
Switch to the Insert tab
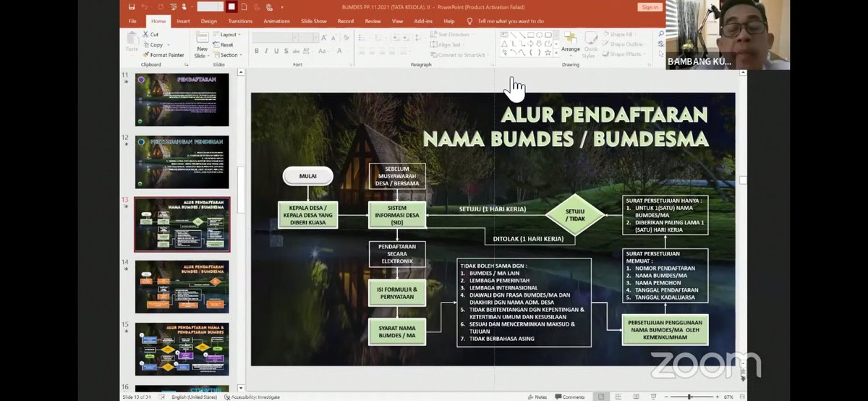[x=183, y=21]
